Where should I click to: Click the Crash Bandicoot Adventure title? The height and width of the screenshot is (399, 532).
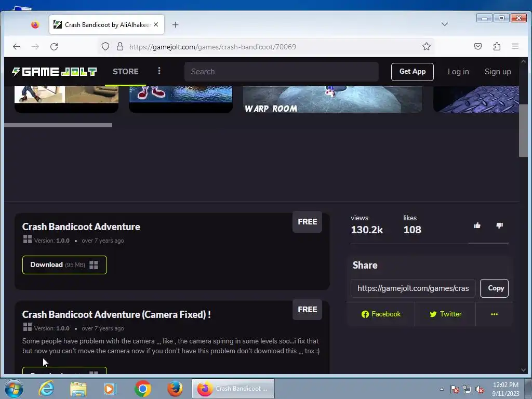tap(81, 227)
